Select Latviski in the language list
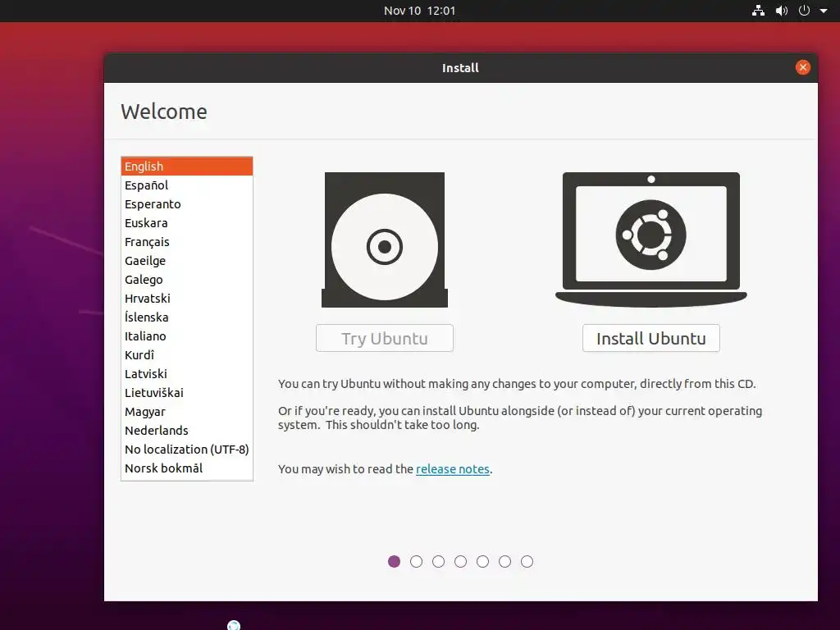 click(x=187, y=374)
